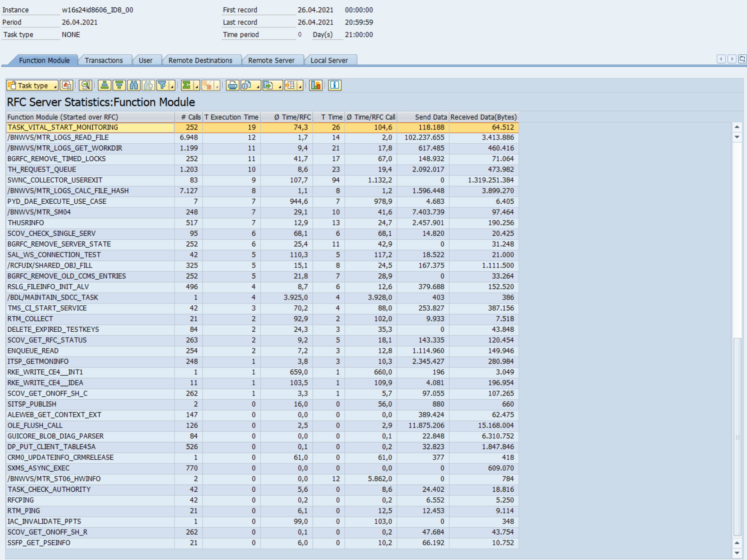Open the Task type dropdown button
747x560 pixels.
(x=32, y=85)
